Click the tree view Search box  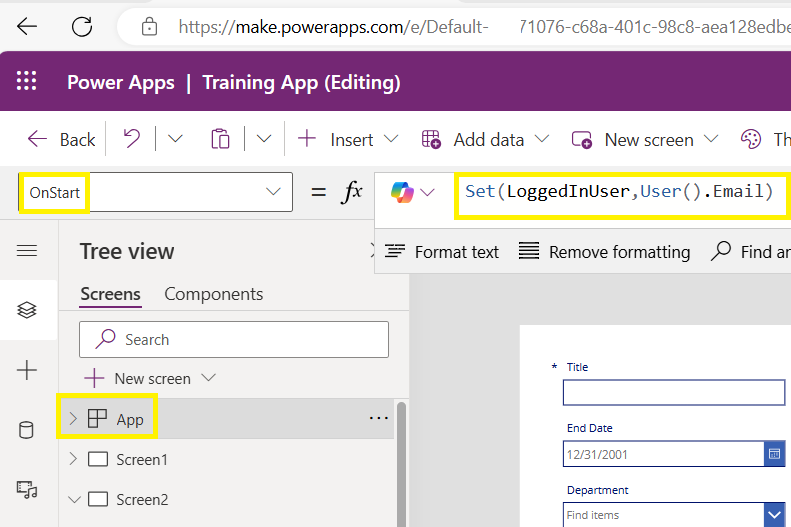(234, 339)
